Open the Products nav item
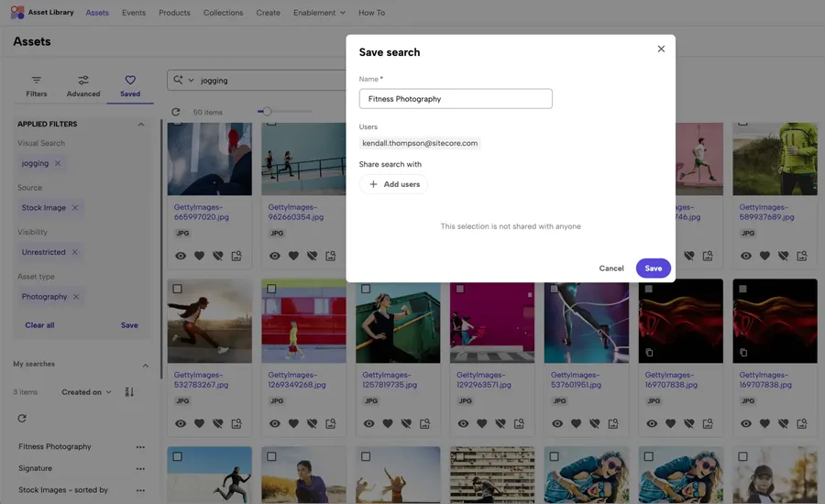The image size is (825, 504). 175,13
